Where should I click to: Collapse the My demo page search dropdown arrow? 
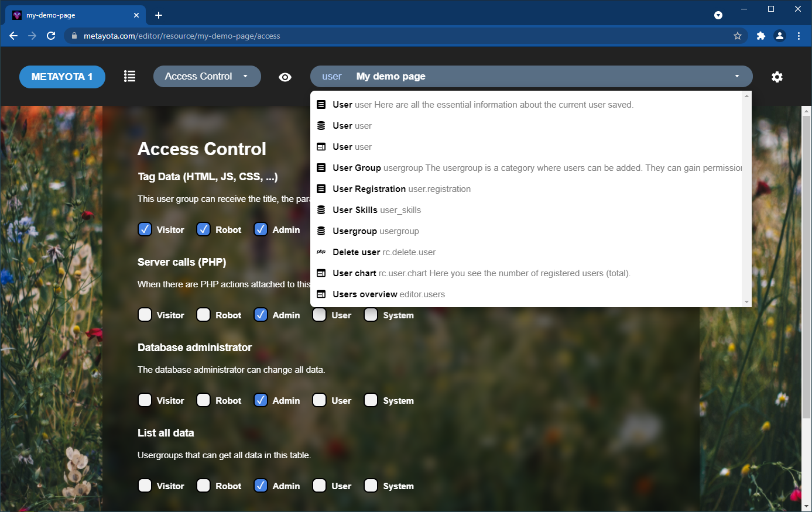(x=737, y=77)
